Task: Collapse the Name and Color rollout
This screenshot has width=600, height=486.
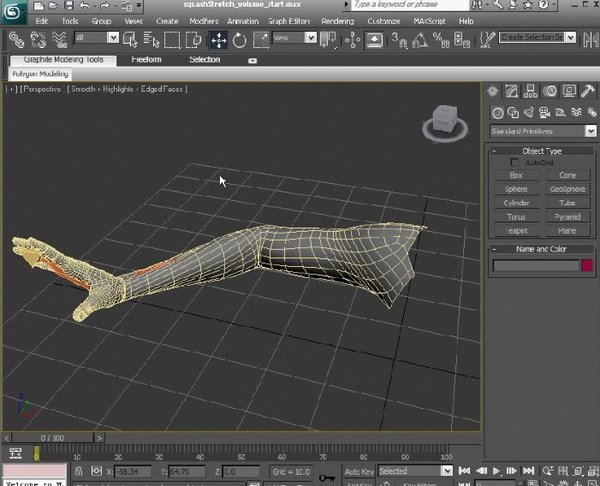Action: tap(542, 249)
